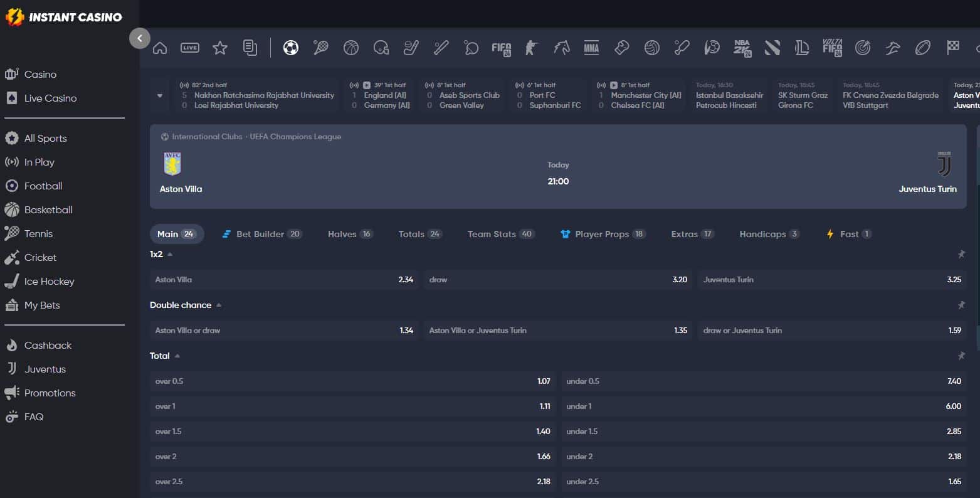Open UEFA Champions League breadcrumb
This screenshot has width=980, height=498.
coord(295,137)
